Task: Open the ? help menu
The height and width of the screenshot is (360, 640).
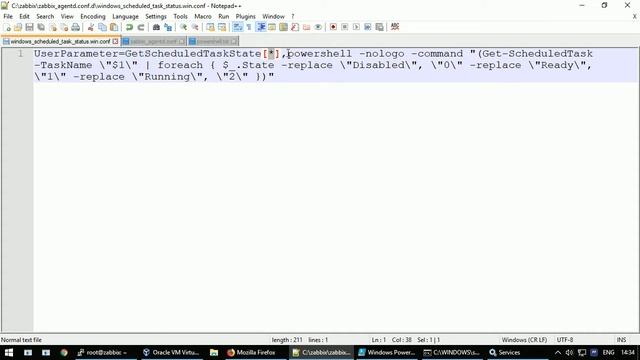Action: (x=293, y=16)
